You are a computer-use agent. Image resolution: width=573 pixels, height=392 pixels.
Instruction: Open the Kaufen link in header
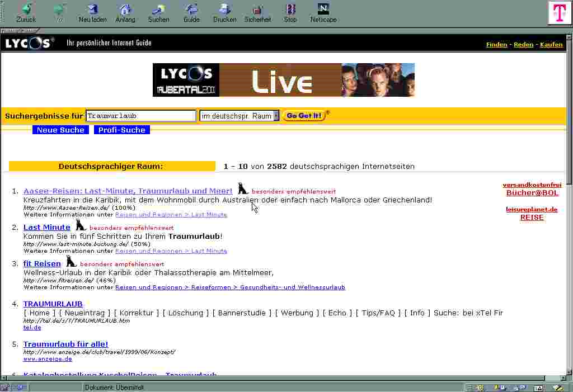coord(551,45)
